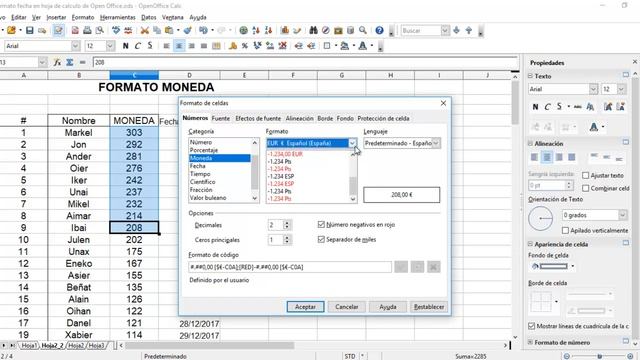The width and height of the screenshot is (640, 360).
Task: Switch to Efectos de fuente tab
Action: pos(258,118)
